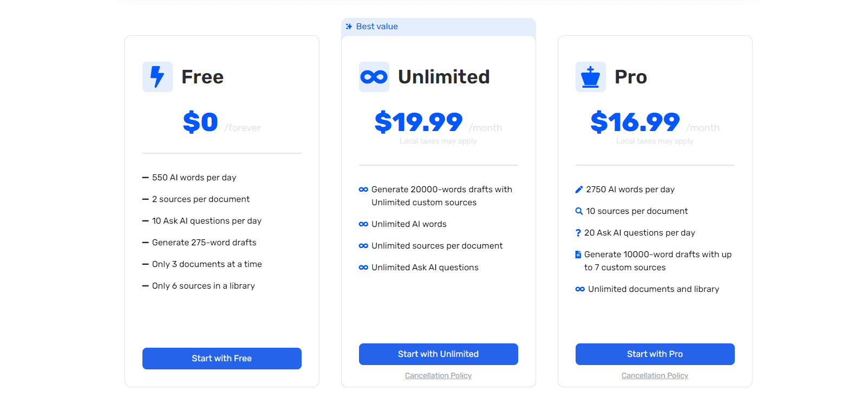Click the $16.99 Pro price

(x=635, y=122)
